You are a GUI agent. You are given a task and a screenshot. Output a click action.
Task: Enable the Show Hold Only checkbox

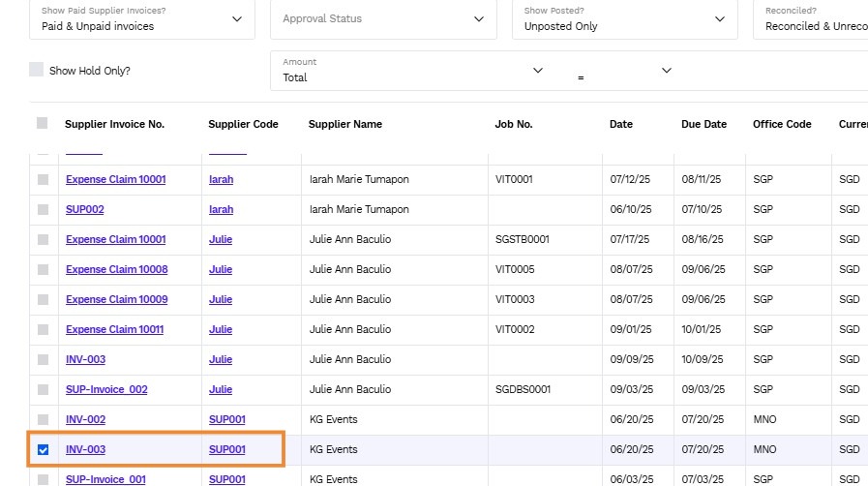click(x=37, y=70)
